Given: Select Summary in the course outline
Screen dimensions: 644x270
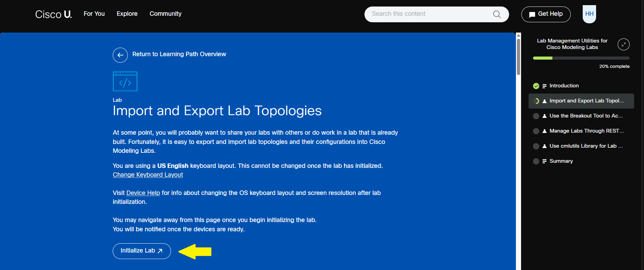Looking at the screenshot, I should [x=561, y=161].
